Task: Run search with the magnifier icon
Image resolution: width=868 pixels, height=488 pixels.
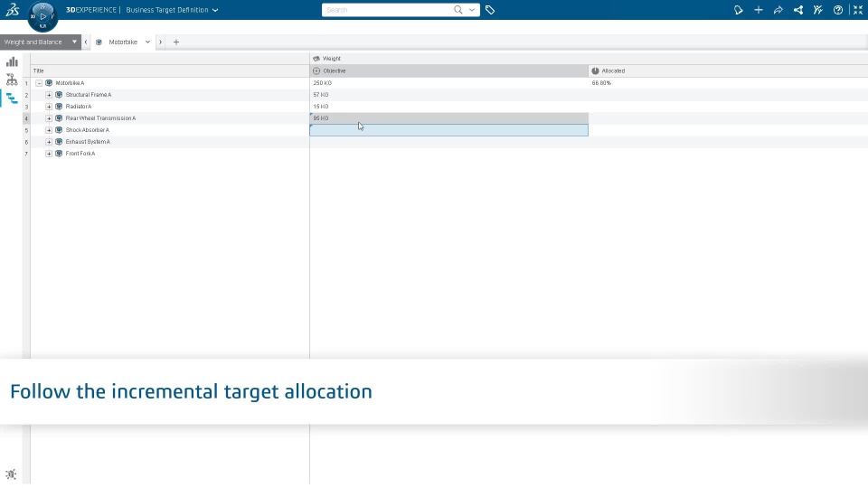Action: (458, 10)
